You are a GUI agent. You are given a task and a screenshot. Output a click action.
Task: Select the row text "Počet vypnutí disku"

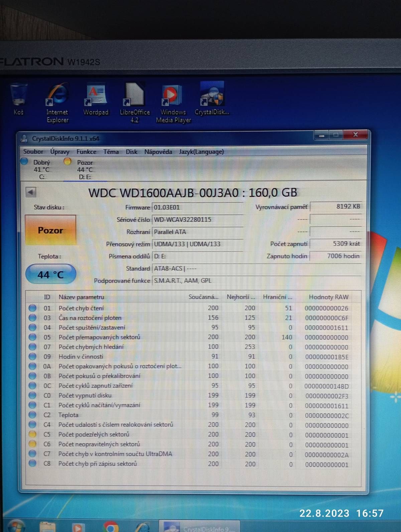(x=85, y=395)
